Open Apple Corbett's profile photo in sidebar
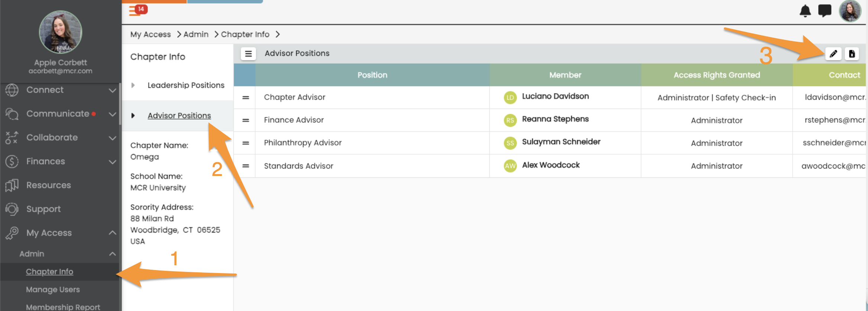 pyautogui.click(x=61, y=32)
